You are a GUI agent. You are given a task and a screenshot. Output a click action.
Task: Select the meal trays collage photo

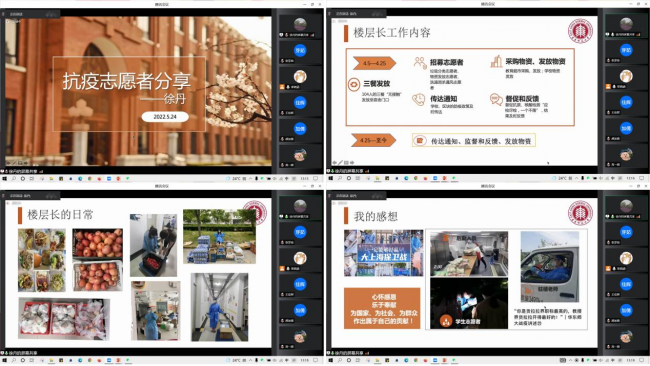point(41,260)
